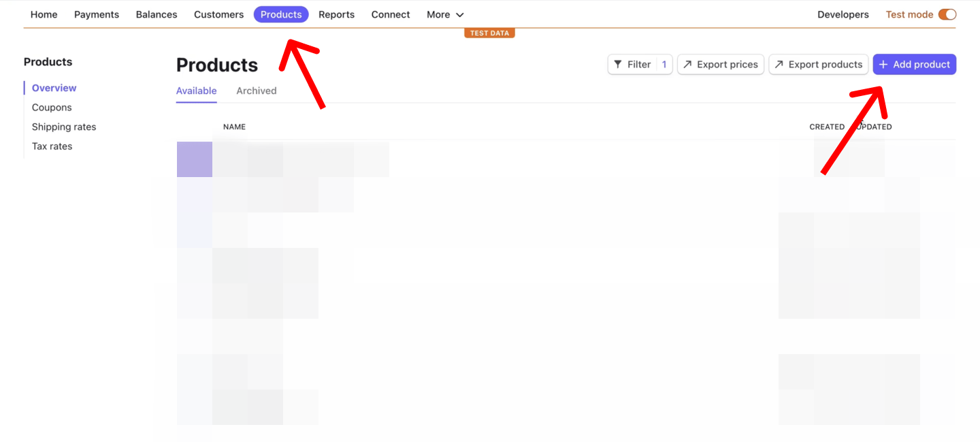Open the Available products tab
The image size is (980, 442).
tap(196, 90)
